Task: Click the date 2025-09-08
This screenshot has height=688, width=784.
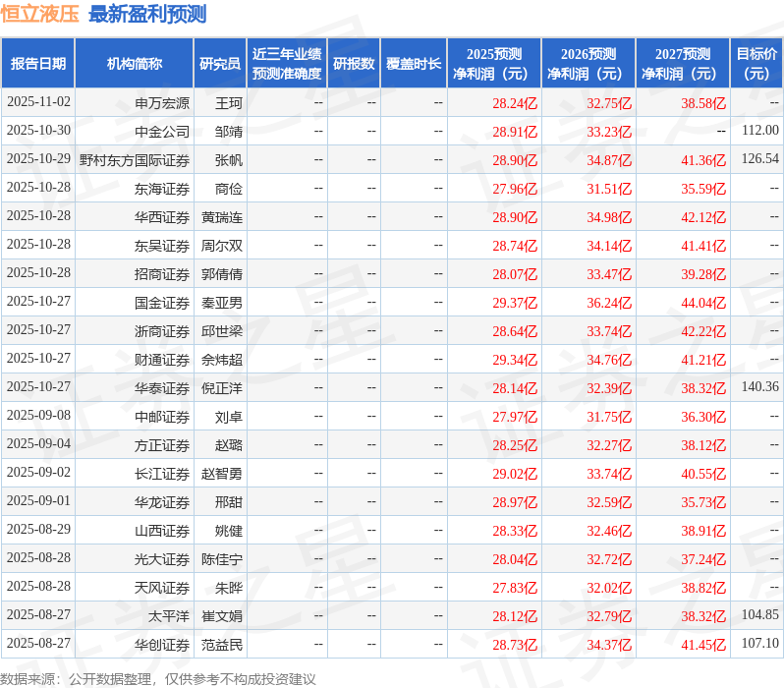Action: [x=38, y=416]
